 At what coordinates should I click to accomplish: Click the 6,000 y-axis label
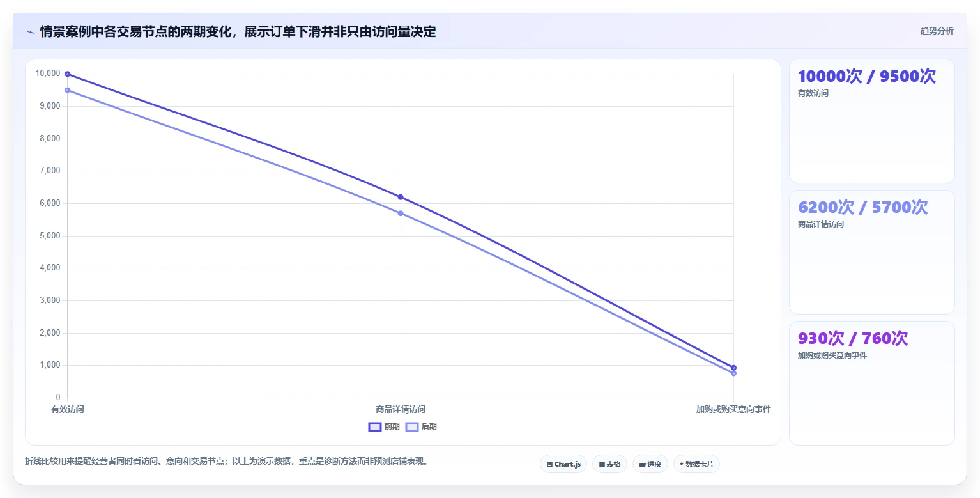click(x=50, y=203)
